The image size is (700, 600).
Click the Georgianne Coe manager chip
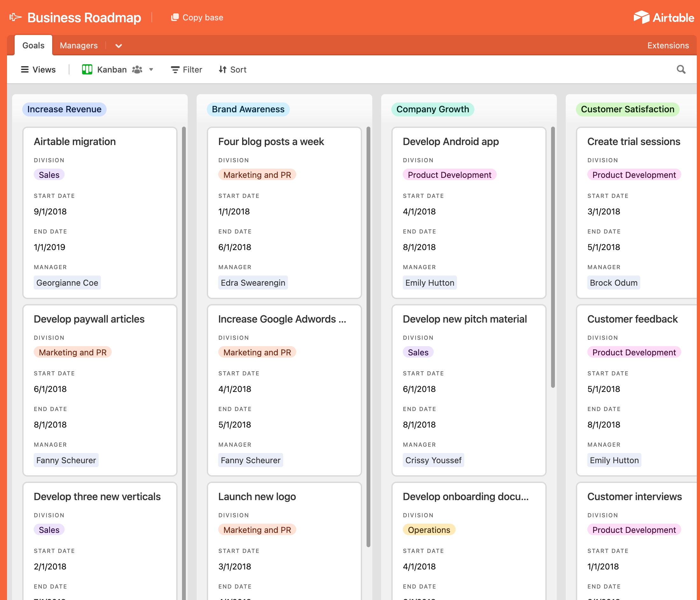coord(67,283)
